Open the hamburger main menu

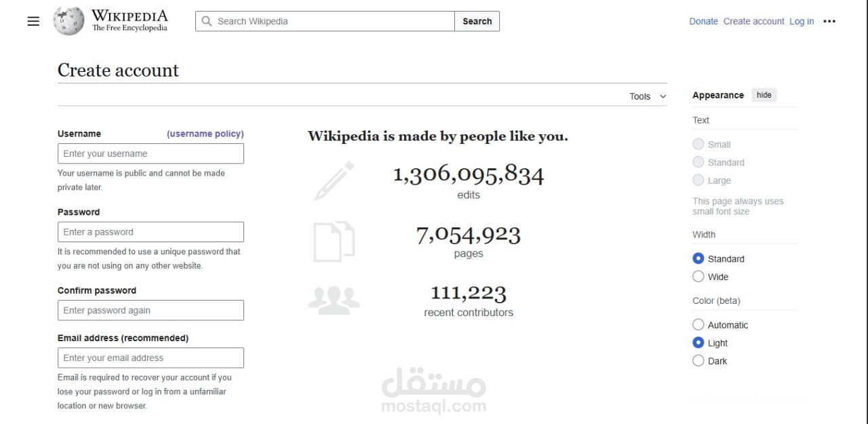pyautogui.click(x=33, y=21)
